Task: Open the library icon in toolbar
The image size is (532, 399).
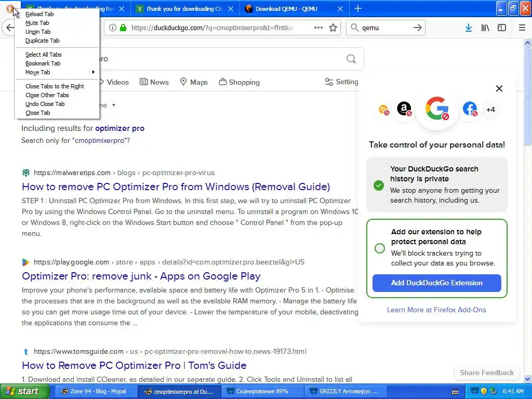Action: (485, 28)
